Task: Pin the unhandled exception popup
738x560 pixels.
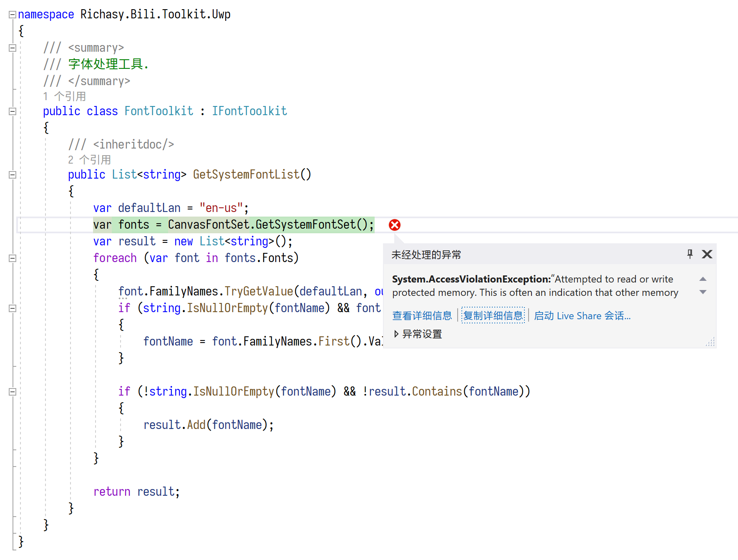Action: click(x=690, y=254)
